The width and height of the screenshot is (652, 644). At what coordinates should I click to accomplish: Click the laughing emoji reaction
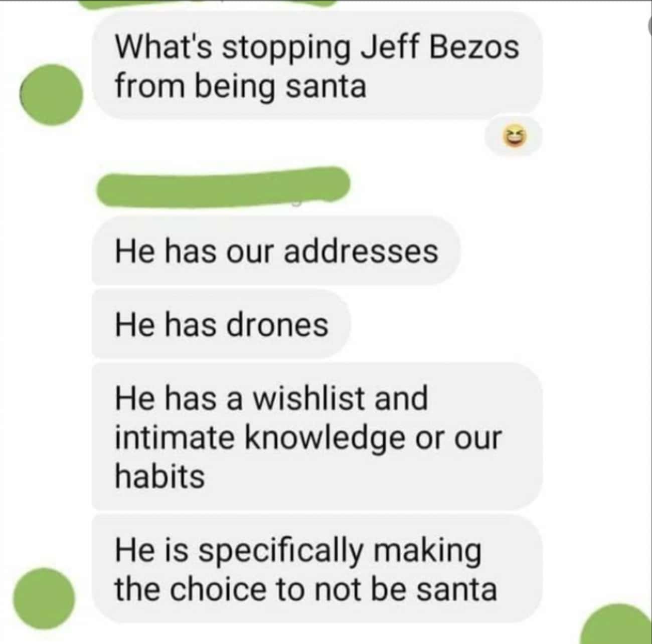pyautogui.click(x=514, y=135)
